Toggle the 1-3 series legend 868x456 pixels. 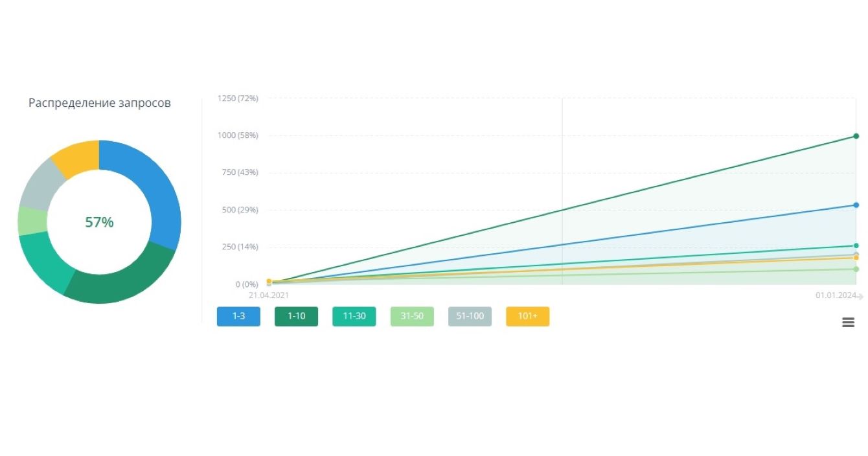click(x=238, y=317)
